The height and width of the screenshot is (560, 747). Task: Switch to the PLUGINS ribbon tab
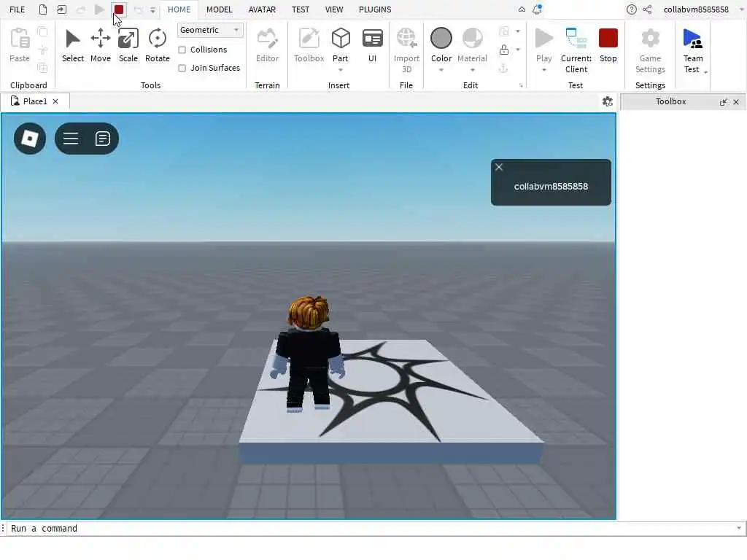[x=375, y=9]
